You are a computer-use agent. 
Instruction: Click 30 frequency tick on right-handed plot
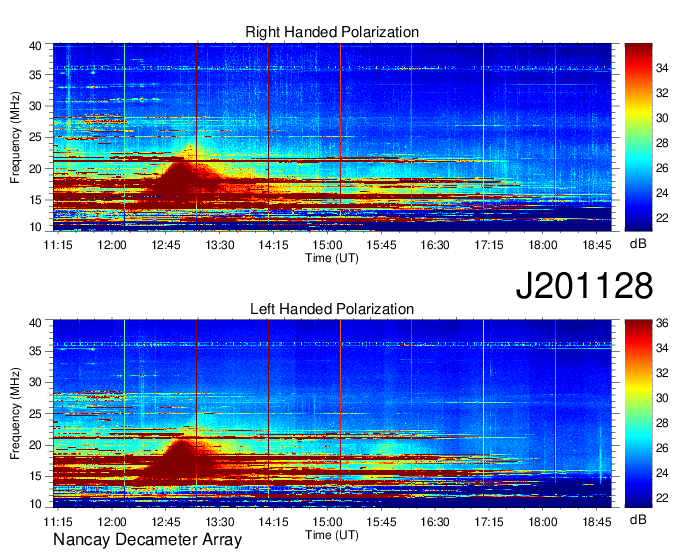pyautogui.click(x=35, y=106)
